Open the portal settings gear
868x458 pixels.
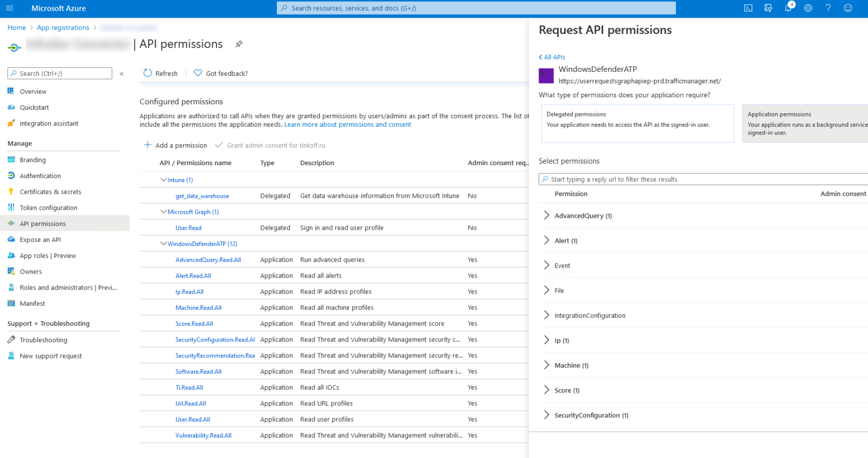click(808, 8)
